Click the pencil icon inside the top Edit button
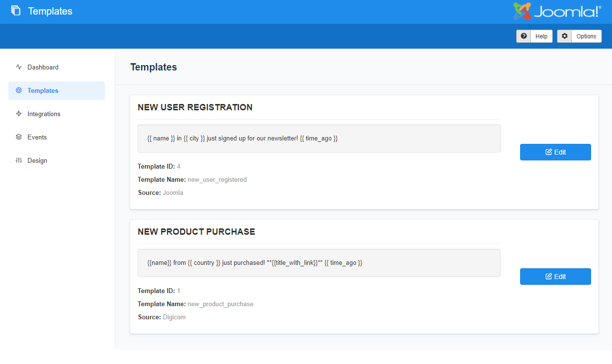This screenshot has width=612, height=364. (x=548, y=152)
